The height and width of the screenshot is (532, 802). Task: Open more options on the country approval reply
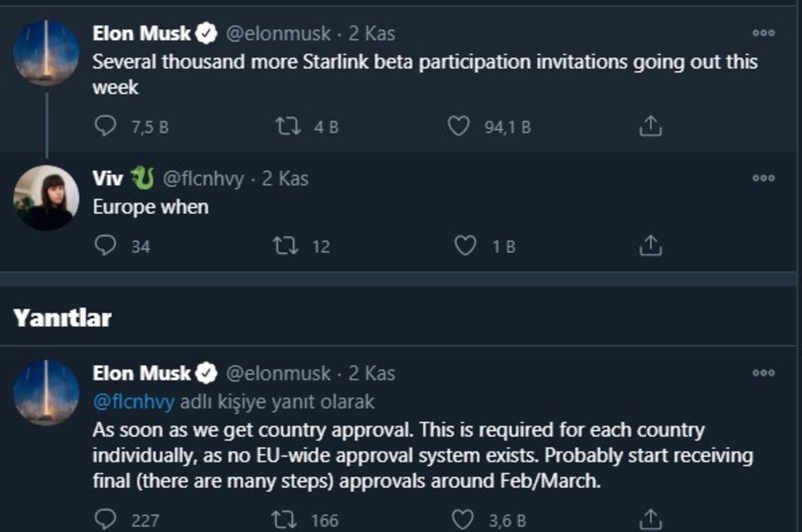(765, 372)
